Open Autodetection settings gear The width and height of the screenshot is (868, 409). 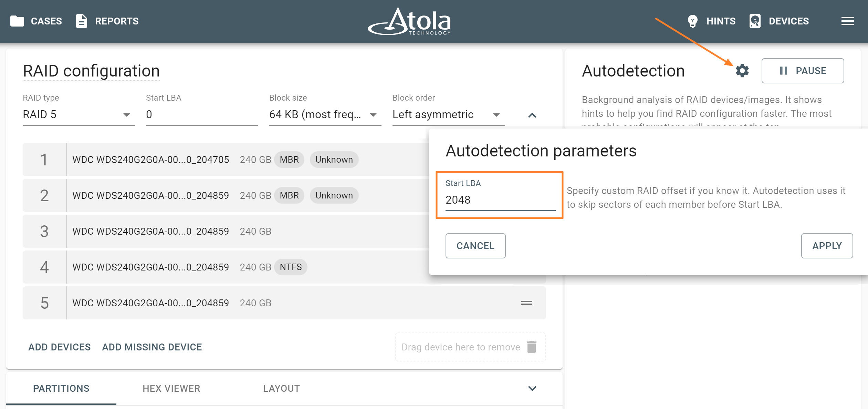click(x=742, y=71)
